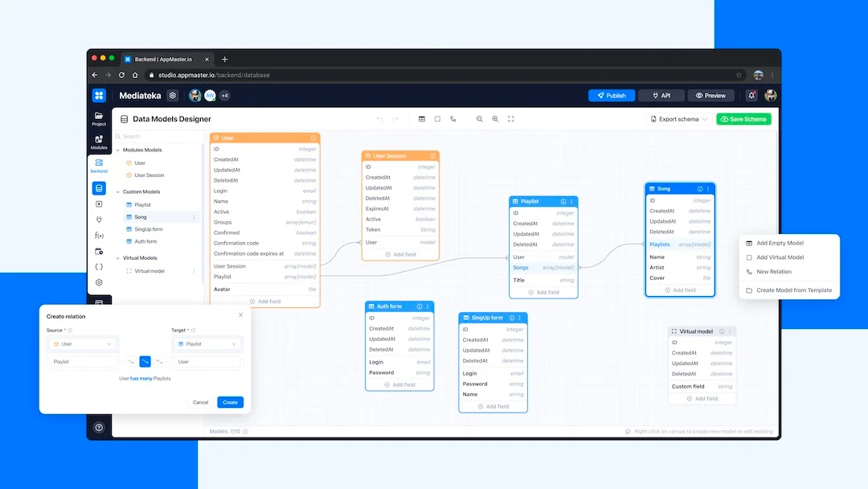Image resolution: width=868 pixels, height=489 pixels.
Task: Click the business processes play icon in sidebar
Action: click(99, 204)
